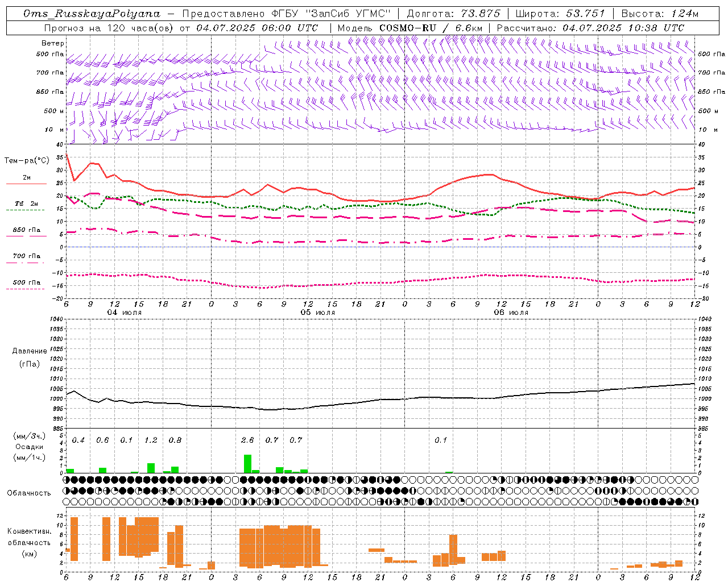
Task: Click the Ветер panel label
Action: click(x=53, y=43)
